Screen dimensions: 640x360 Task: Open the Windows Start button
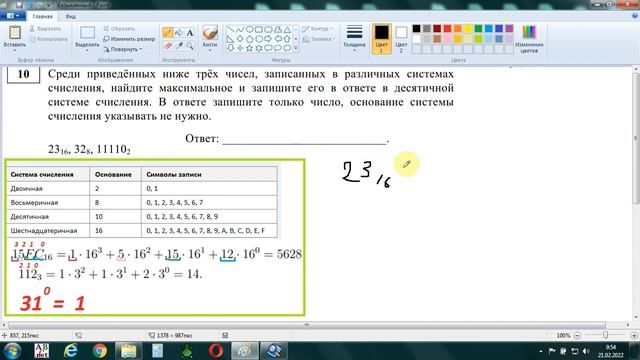[x=12, y=351]
